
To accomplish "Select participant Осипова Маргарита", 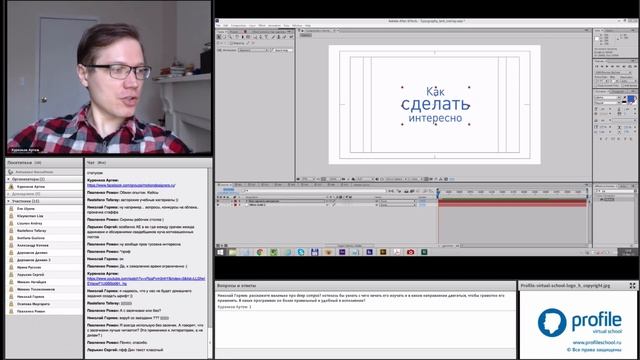I will click(33, 304).
